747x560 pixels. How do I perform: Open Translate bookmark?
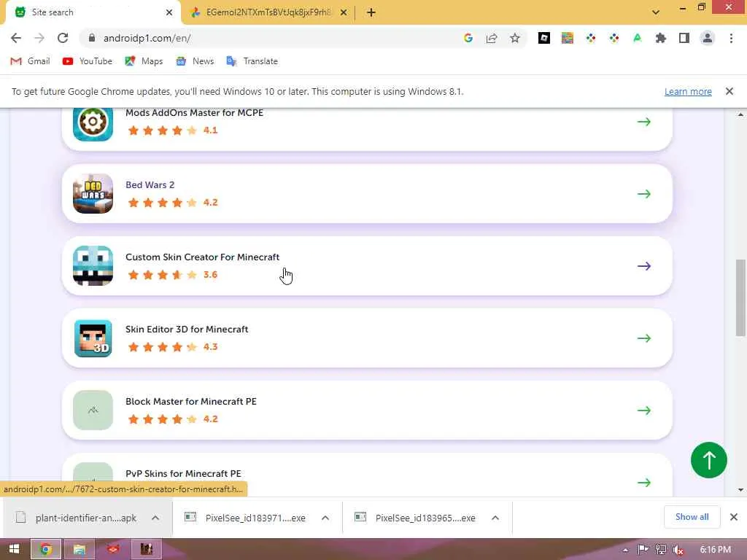click(252, 61)
